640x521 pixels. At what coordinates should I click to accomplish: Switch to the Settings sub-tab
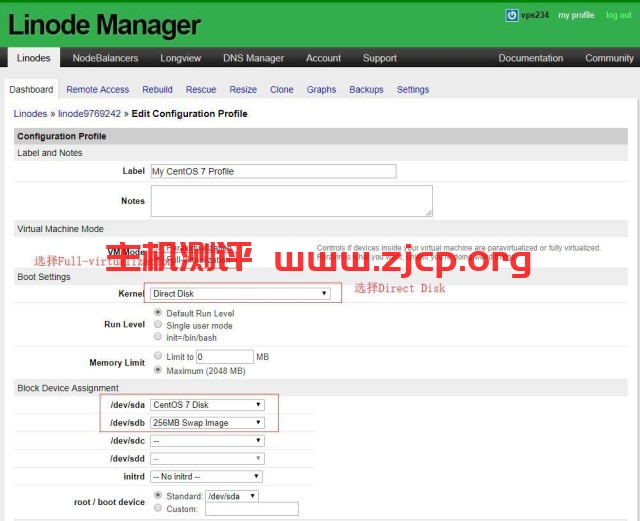pyautogui.click(x=413, y=89)
